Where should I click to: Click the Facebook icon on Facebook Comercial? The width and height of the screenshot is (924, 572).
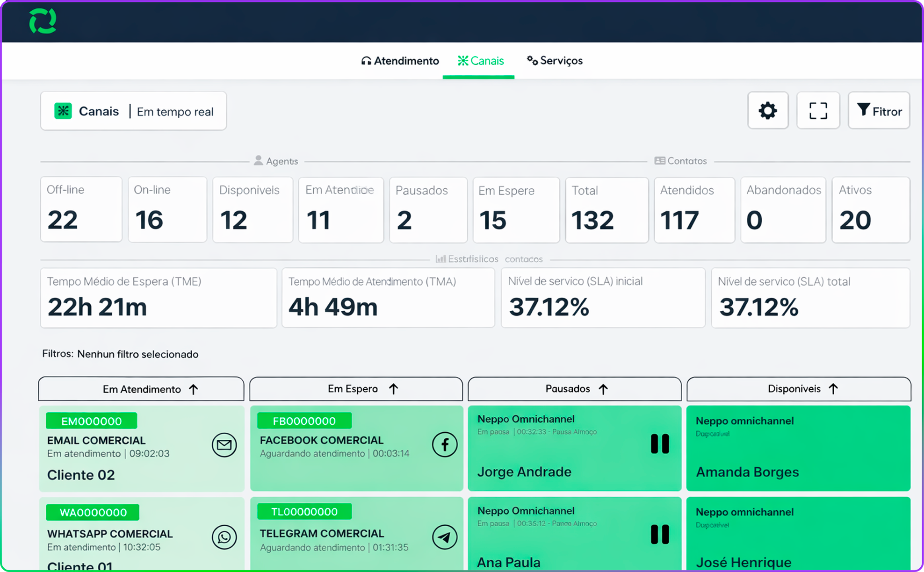pos(444,444)
